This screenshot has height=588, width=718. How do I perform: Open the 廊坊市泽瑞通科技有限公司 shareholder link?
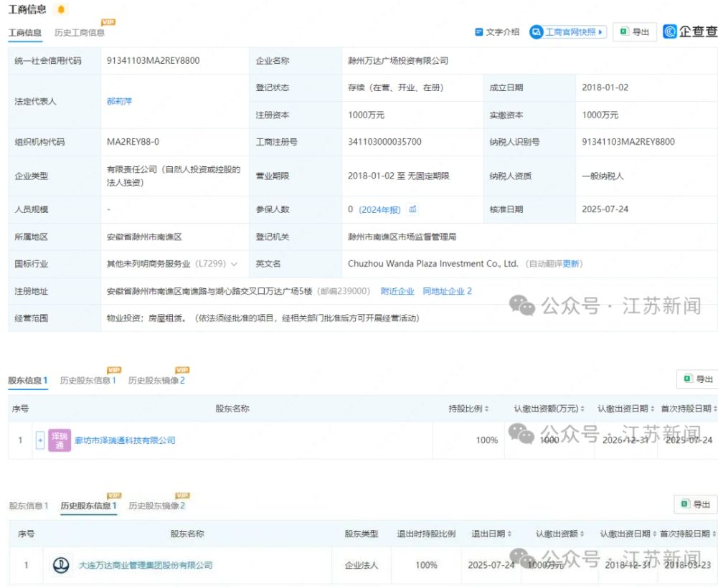click(x=125, y=440)
